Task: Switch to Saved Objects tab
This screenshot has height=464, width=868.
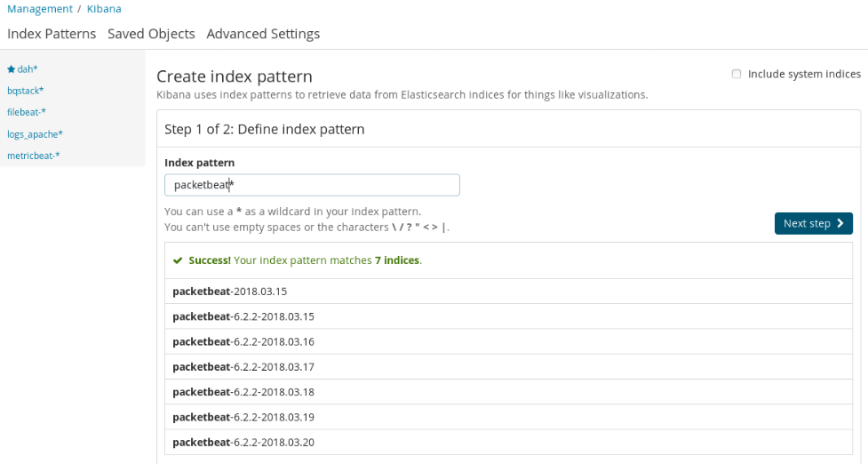Action: [151, 34]
